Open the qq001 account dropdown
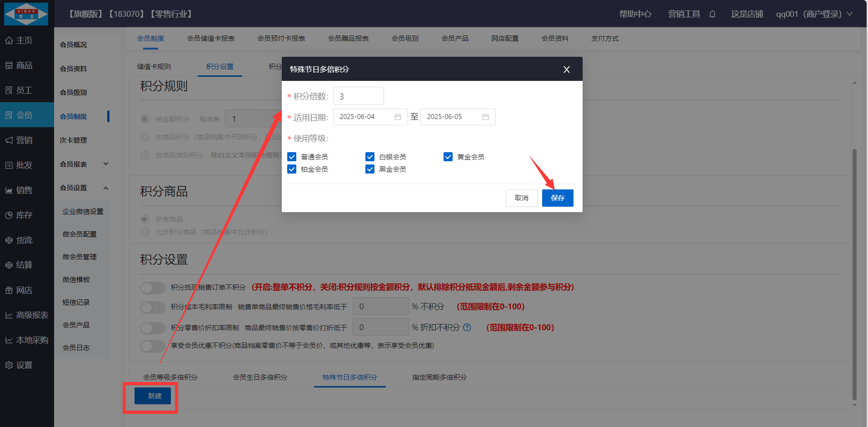The height and width of the screenshot is (427, 868). pos(813,14)
